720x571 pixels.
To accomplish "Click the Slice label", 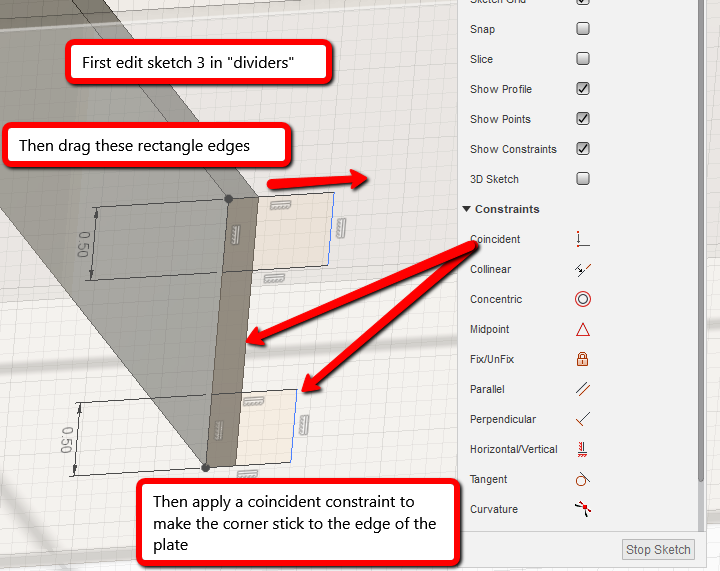I will (481, 59).
